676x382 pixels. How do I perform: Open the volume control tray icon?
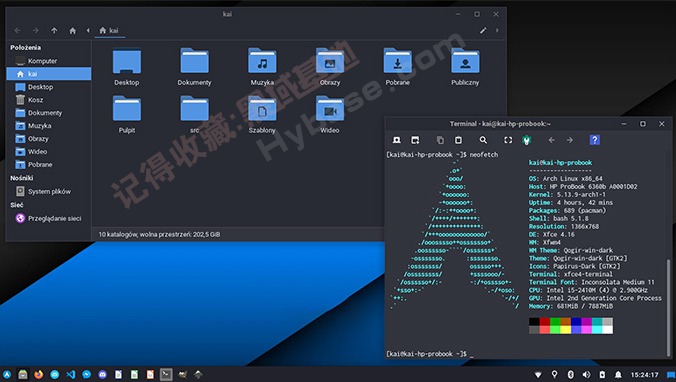[x=586, y=374]
